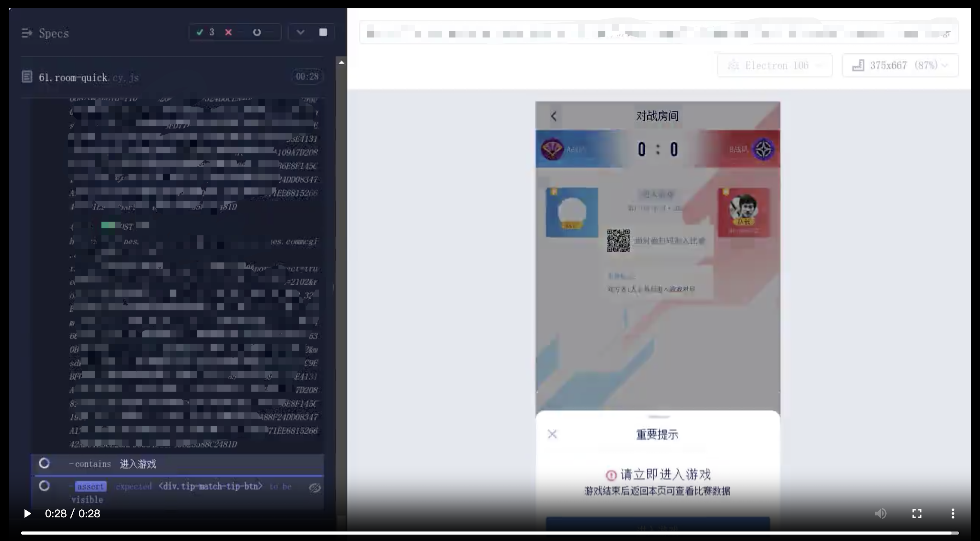The height and width of the screenshot is (541, 980).
Task: Toggle the crossed-eye icon on the assert row
Action: click(x=315, y=488)
